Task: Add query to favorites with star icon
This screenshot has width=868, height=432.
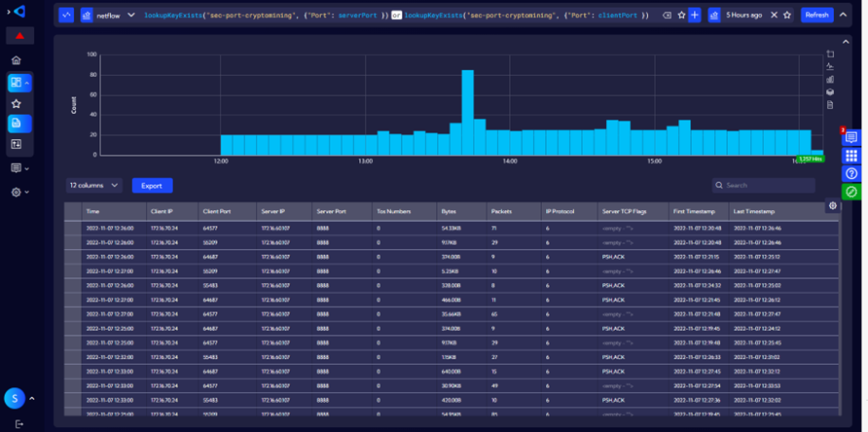Action: pyautogui.click(x=681, y=16)
